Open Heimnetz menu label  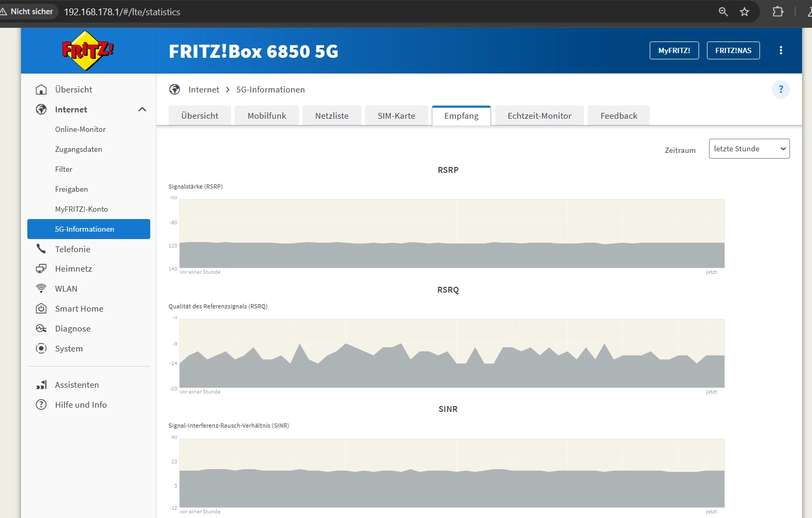(x=74, y=268)
